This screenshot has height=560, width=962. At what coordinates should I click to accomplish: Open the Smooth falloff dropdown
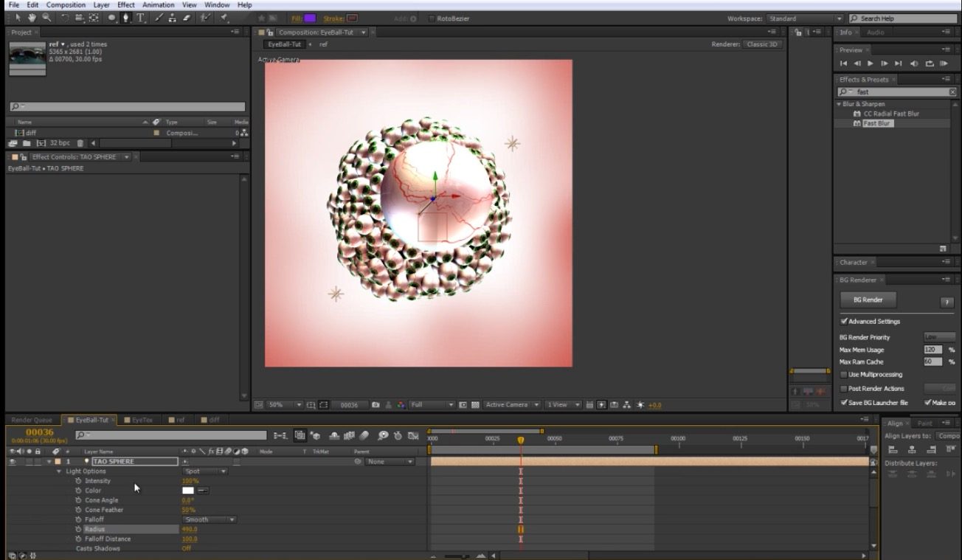click(x=209, y=519)
